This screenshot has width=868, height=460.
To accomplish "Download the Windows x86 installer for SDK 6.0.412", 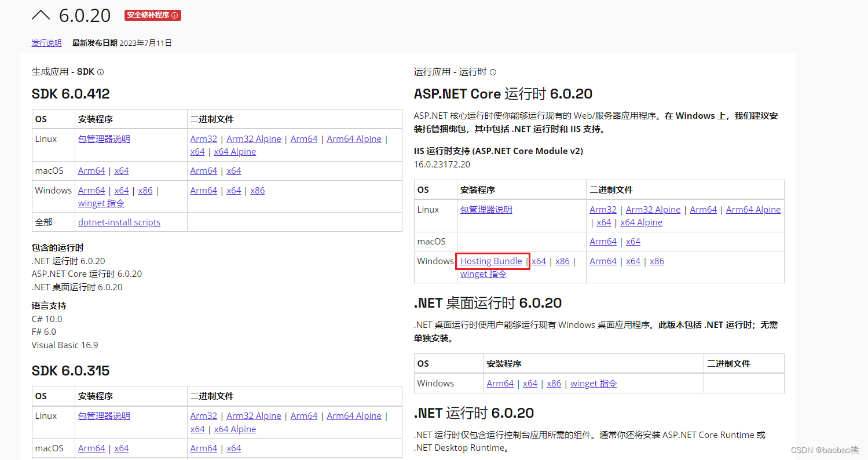I will 145,191.
